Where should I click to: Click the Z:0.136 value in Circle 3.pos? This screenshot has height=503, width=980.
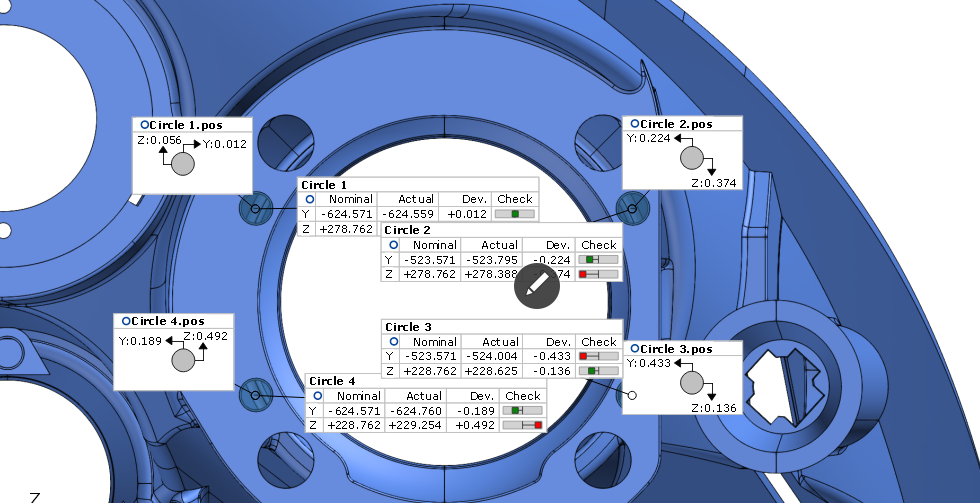[714, 408]
